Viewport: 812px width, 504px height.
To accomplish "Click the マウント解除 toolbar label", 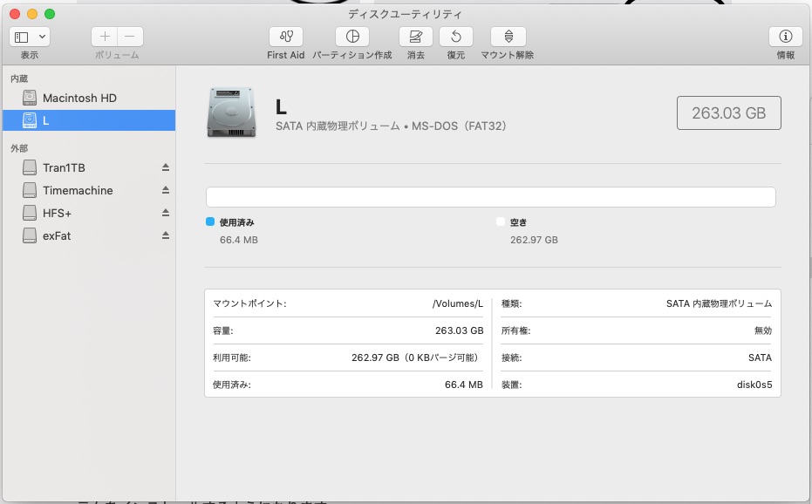I will pyautogui.click(x=507, y=55).
